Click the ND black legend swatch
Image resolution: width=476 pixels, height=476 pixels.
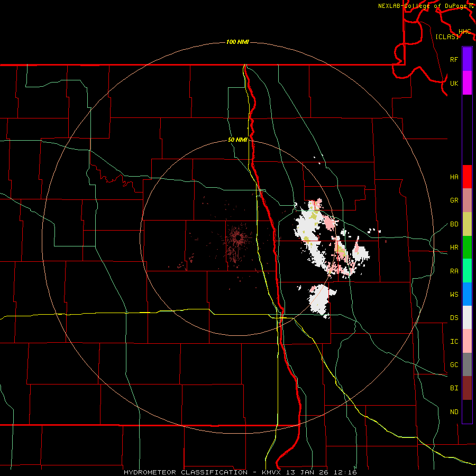(x=467, y=411)
